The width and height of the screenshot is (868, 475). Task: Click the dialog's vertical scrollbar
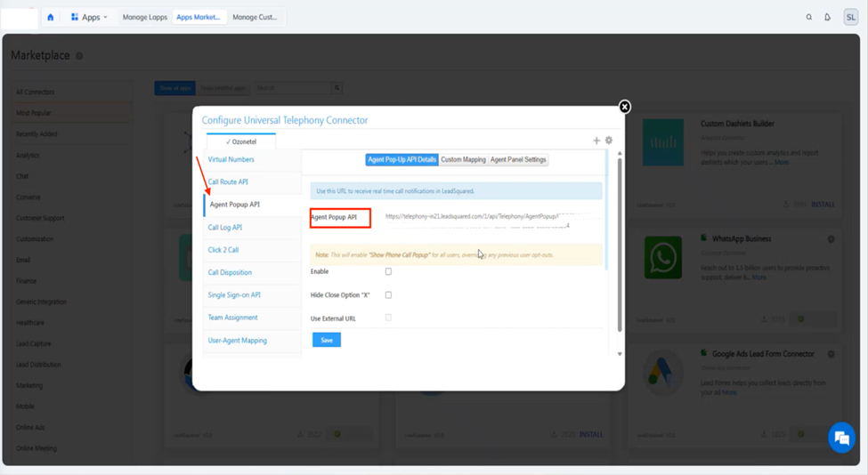pyautogui.click(x=620, y=245)
